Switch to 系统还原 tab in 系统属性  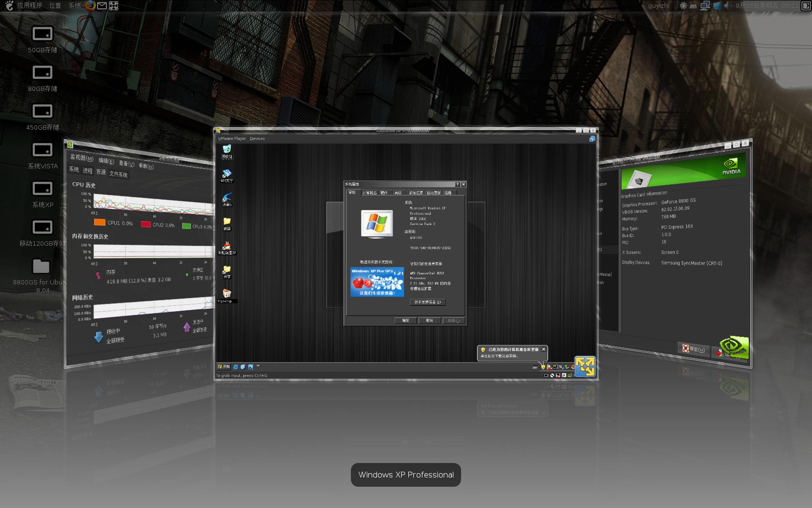click(416, 193)
